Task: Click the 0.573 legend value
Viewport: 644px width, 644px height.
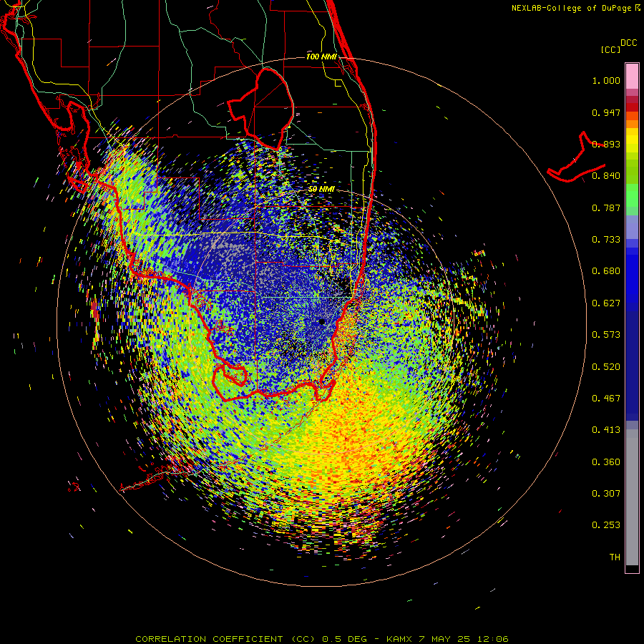Action: 606,335
